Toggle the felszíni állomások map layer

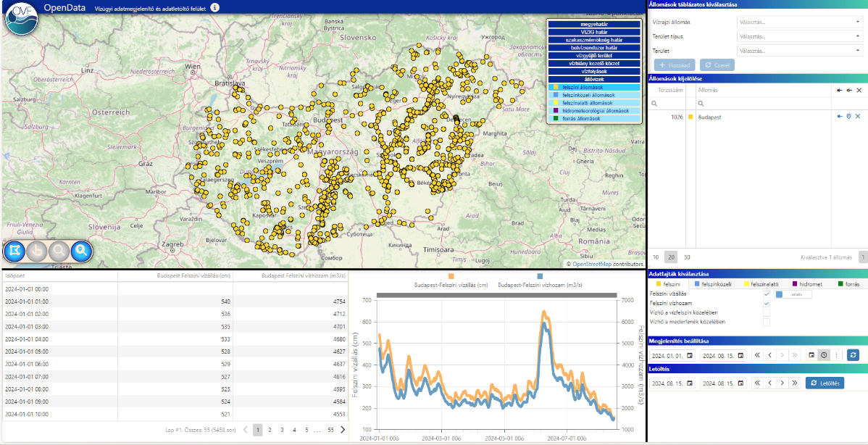594,87
